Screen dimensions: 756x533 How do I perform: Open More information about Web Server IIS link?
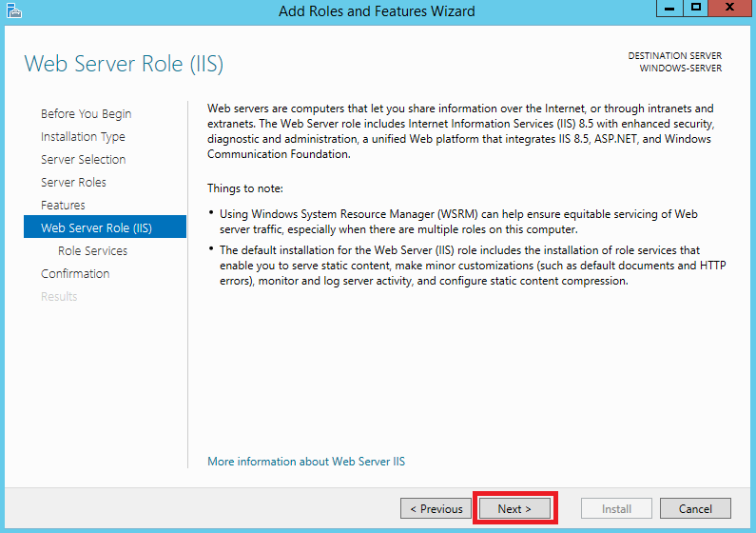click(306, 462)
